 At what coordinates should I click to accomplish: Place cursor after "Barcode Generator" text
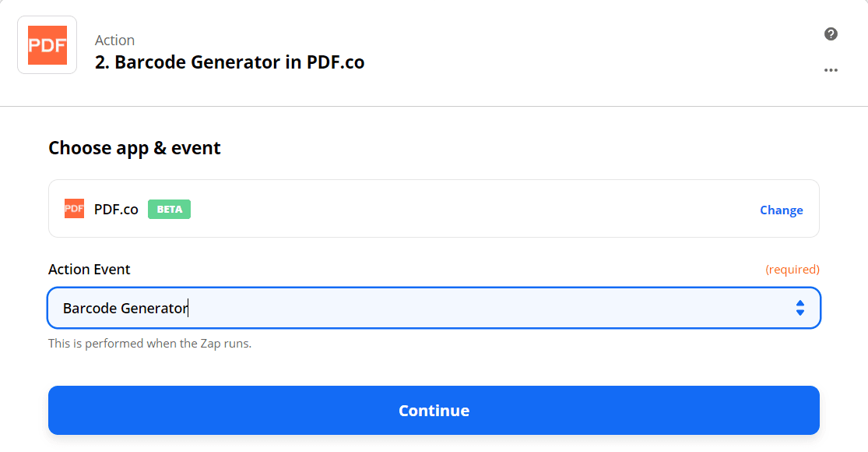189,309
